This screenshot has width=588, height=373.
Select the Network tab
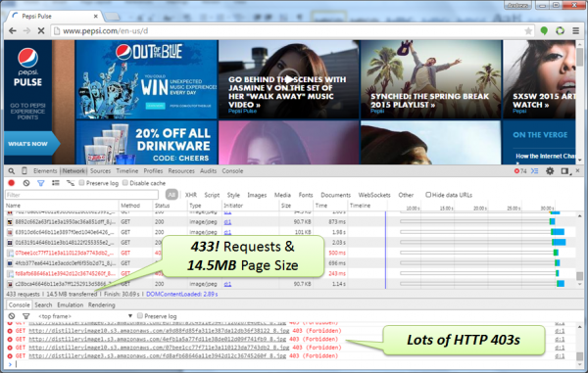point(73,170)
